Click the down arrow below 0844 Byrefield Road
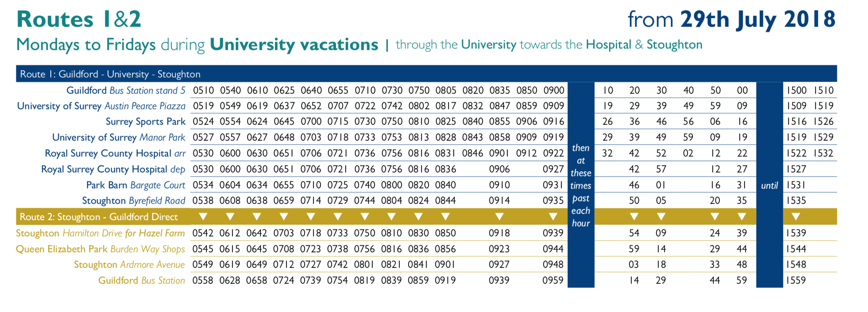The image size is (868, 312). click(x=445, y=217)
